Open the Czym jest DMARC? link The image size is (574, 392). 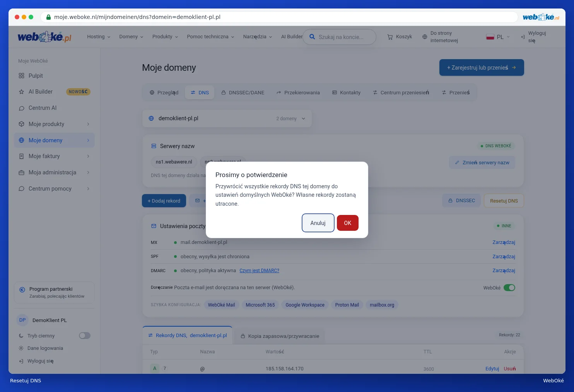pyautogui.click(x=259, y=271)
